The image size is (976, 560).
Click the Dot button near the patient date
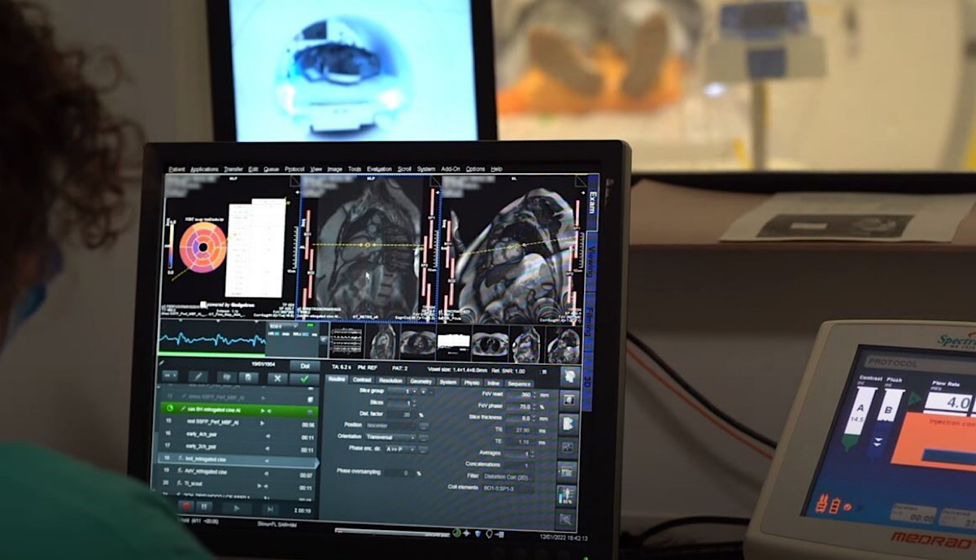304,366
